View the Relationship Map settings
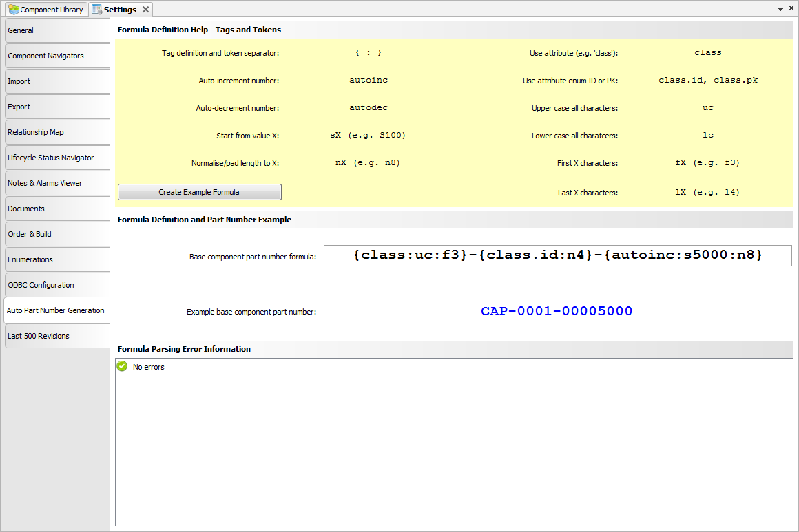799x532 pixels. [56, 132]
